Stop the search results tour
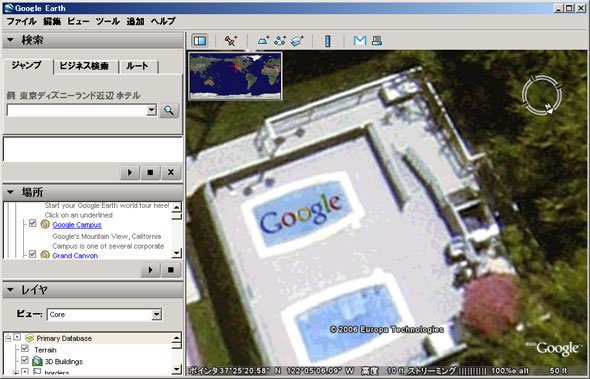Screen dimensions: 590x379 pyautogui.click(x=150, y=172)
